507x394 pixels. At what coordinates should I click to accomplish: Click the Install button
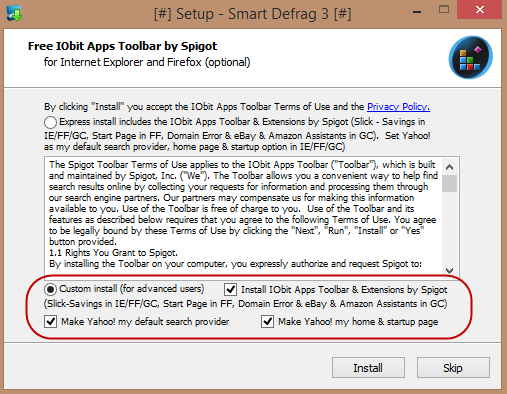tap(368, 368)
